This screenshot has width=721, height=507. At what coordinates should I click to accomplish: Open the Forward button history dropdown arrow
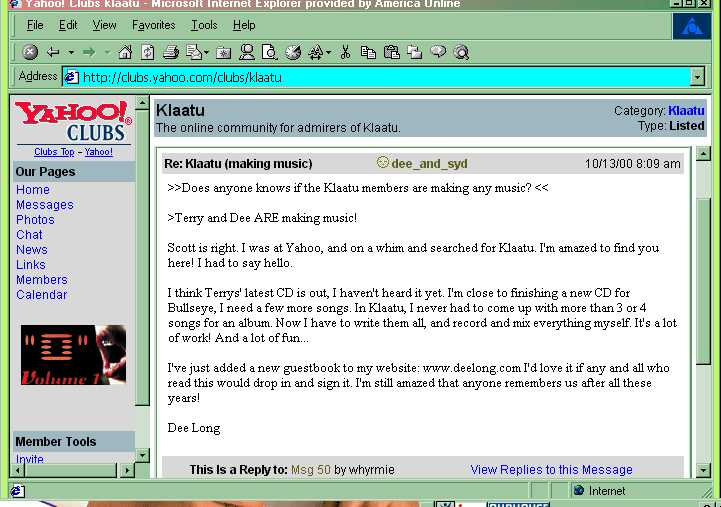(x=106, y=52)
